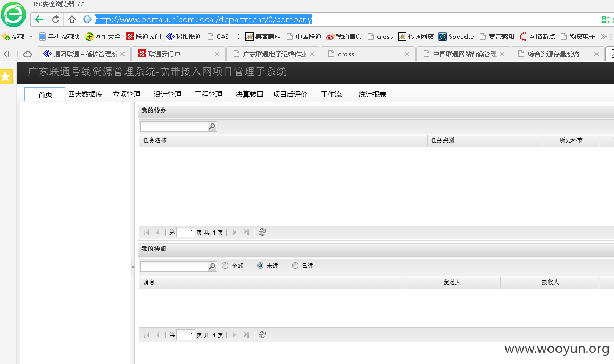Open the QR code icon in address bar
Image resolution: width=614 pixels, height=364 pixels.
[x=605, y=20]
